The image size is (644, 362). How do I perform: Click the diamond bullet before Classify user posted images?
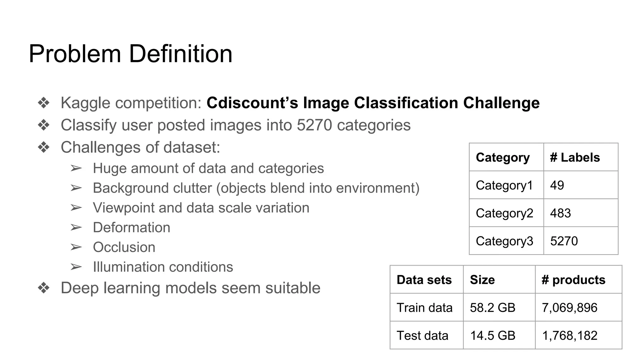pos(44,125)
